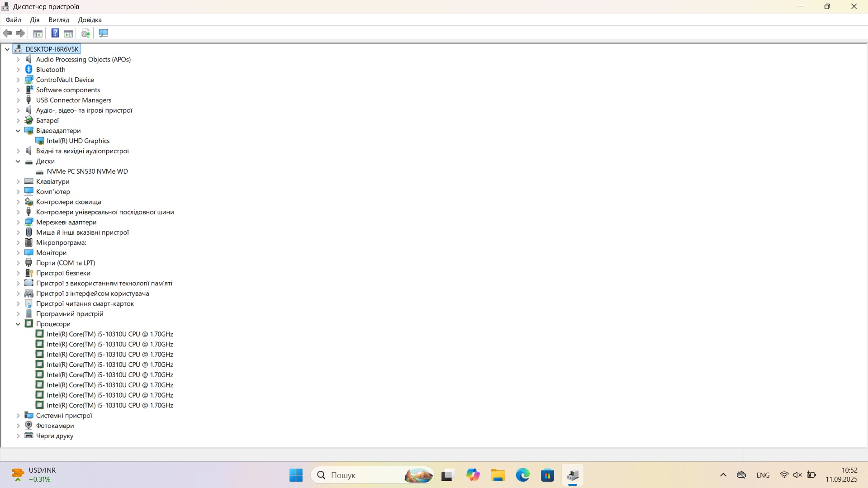The height and width of the screenshot is (488, 868).
Task: Open the Вигляд menu
Action: click(x=59, y=20)
